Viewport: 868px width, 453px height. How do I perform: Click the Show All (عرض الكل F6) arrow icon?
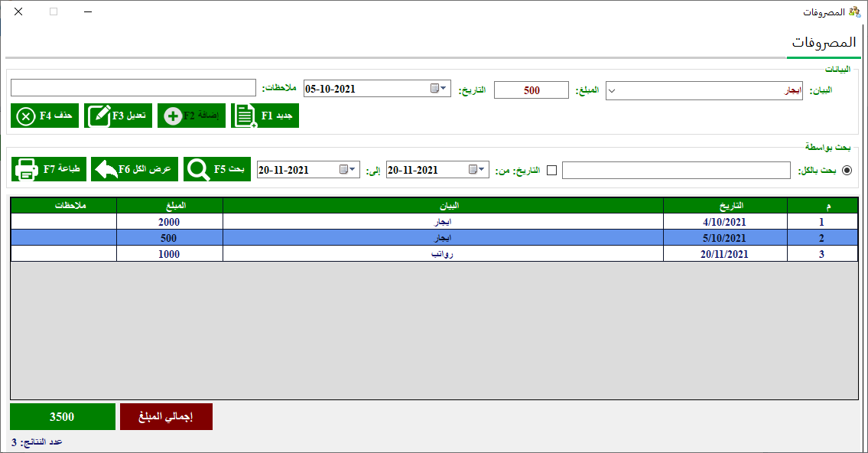(x=106, y=169)
